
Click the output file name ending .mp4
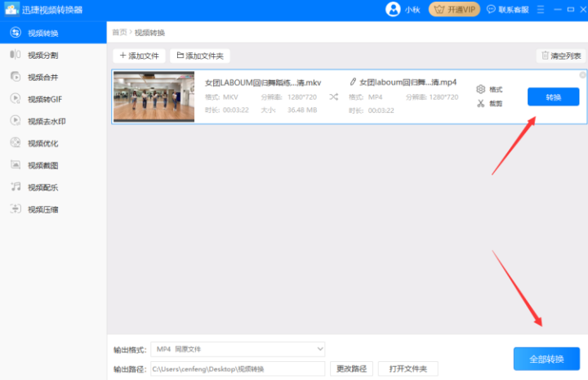(408, 83)
